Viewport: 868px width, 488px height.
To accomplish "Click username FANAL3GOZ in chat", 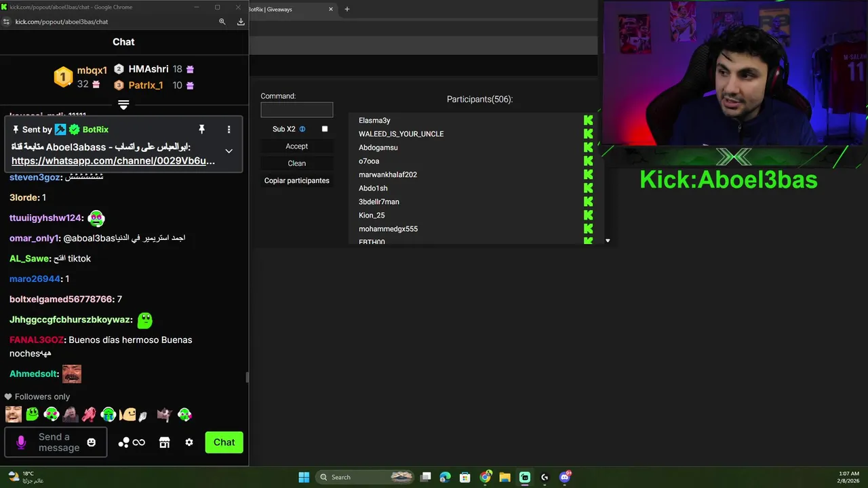I will pyautogui.click(x=36, y=340).
